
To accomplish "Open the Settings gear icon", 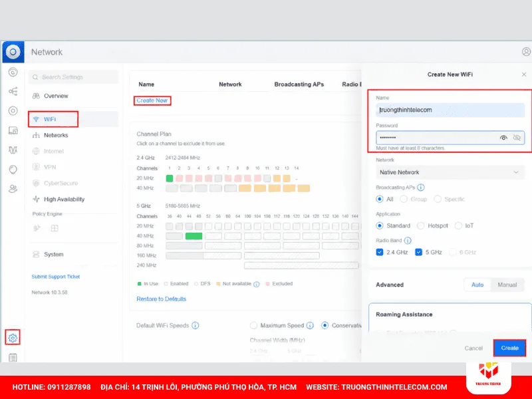I will click(x=13, y=338).
